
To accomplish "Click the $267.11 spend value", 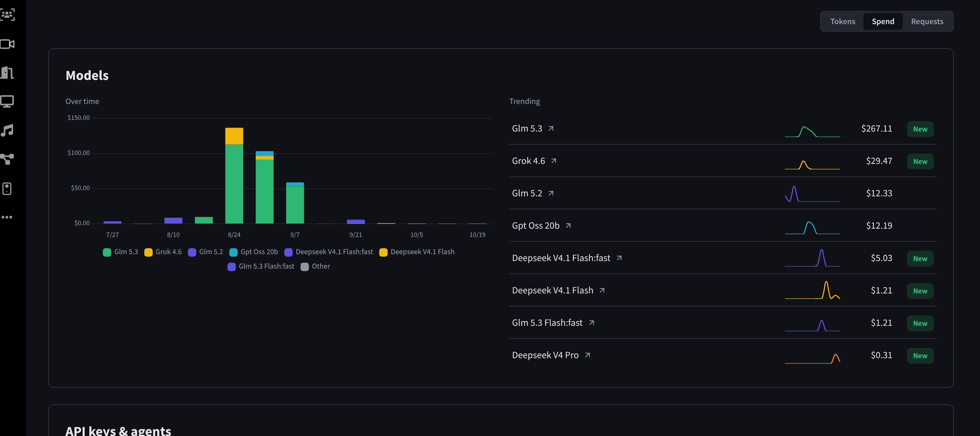I will pyautogui.click(x=877, y=128).
